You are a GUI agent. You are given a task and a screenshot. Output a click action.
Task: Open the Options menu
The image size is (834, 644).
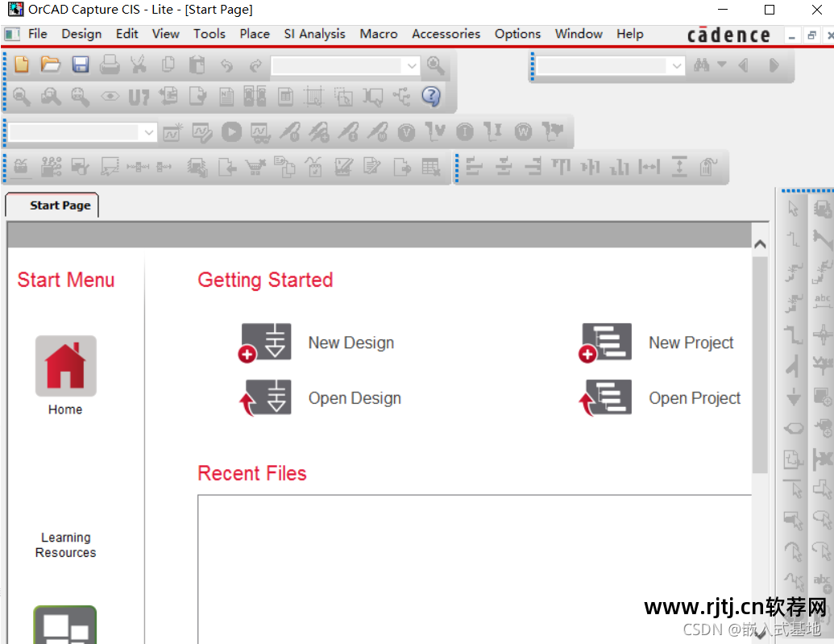517,34
